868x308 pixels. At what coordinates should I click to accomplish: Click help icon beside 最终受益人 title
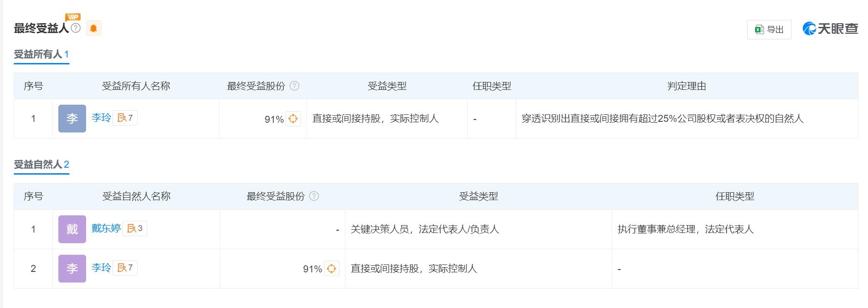coord(76,28)
